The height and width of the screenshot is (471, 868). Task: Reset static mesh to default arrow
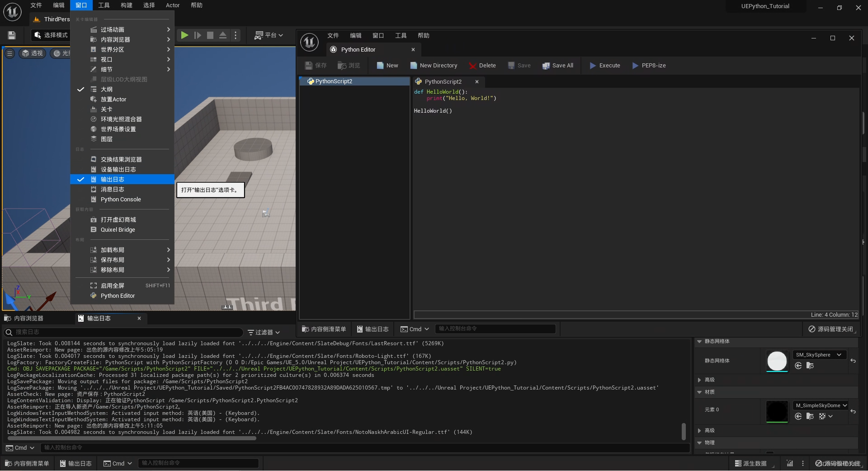click(x=853, y=361)
